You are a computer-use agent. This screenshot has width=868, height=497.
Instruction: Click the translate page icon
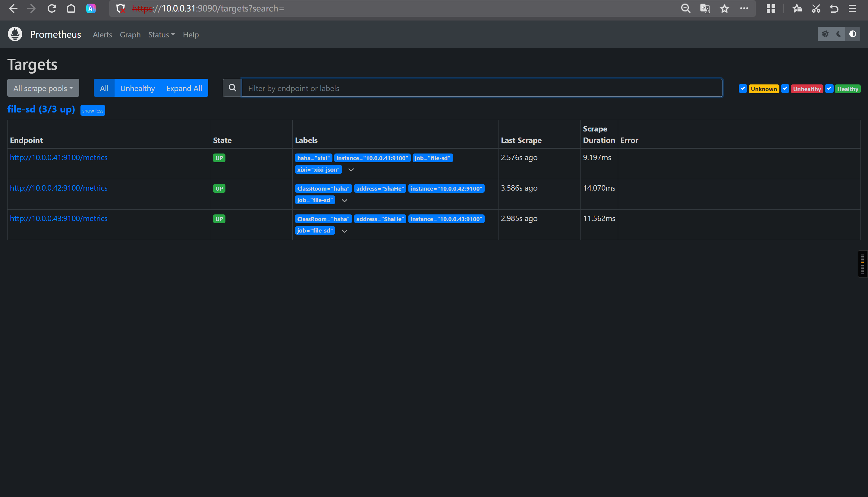tap(705, 8)
